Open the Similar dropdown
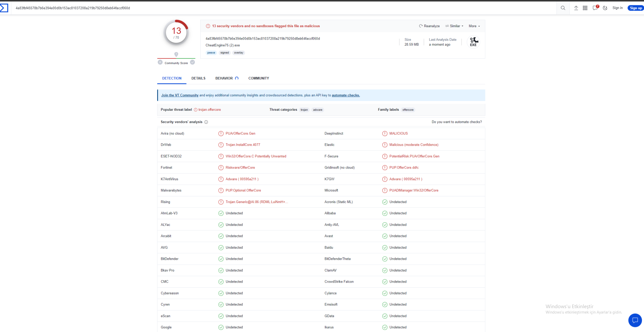Viewport: 644px width, 332px height. pos(454,26)
